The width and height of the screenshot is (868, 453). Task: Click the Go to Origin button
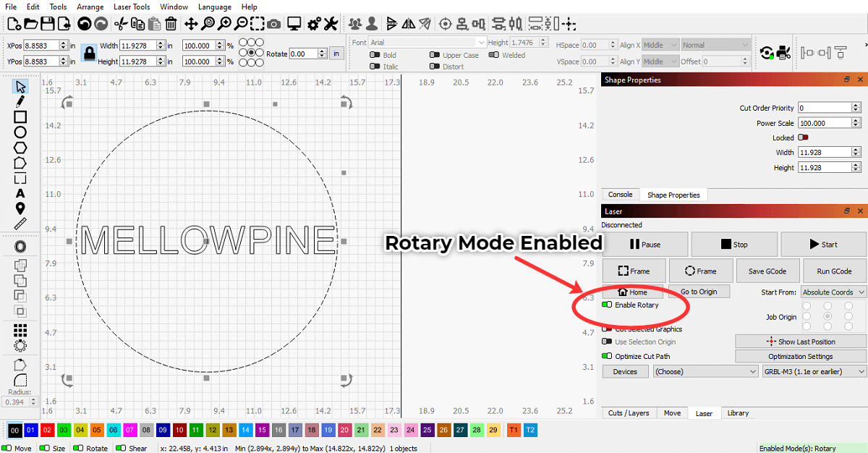[699, 292]
